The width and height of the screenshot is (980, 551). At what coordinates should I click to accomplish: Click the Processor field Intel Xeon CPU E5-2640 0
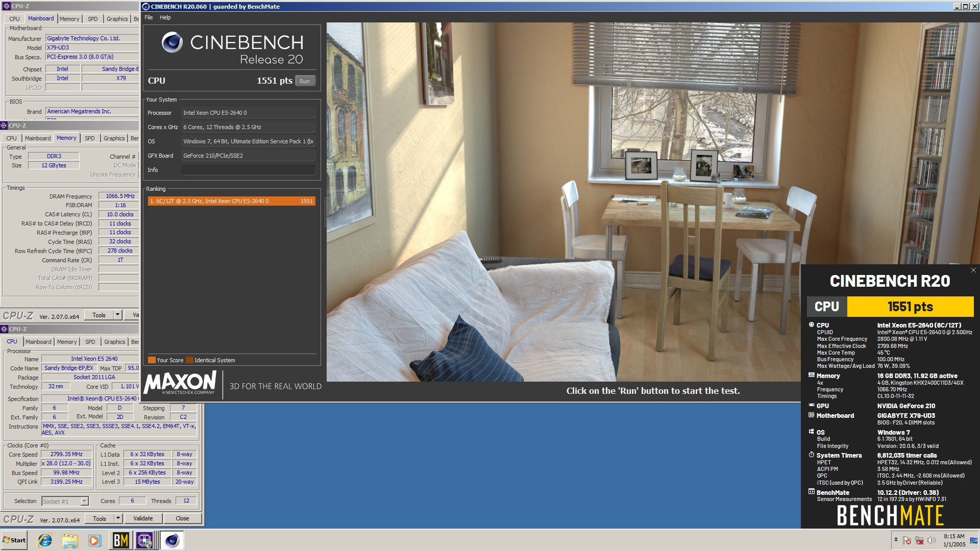248,113
